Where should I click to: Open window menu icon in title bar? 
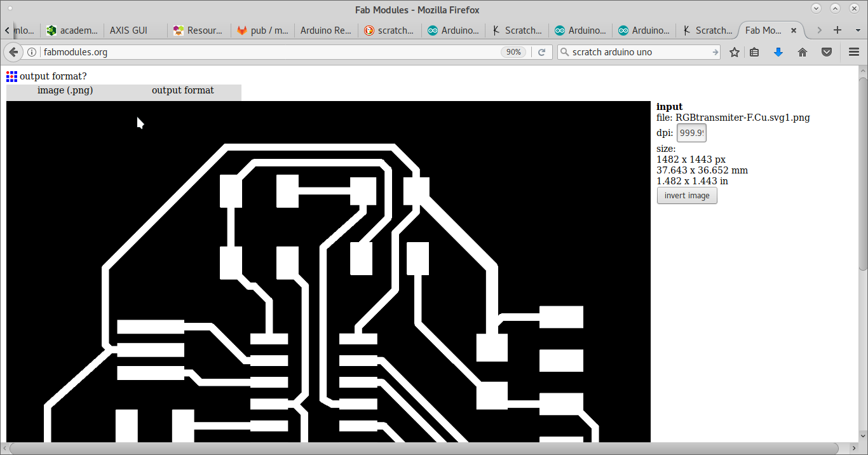pos(11,9)
